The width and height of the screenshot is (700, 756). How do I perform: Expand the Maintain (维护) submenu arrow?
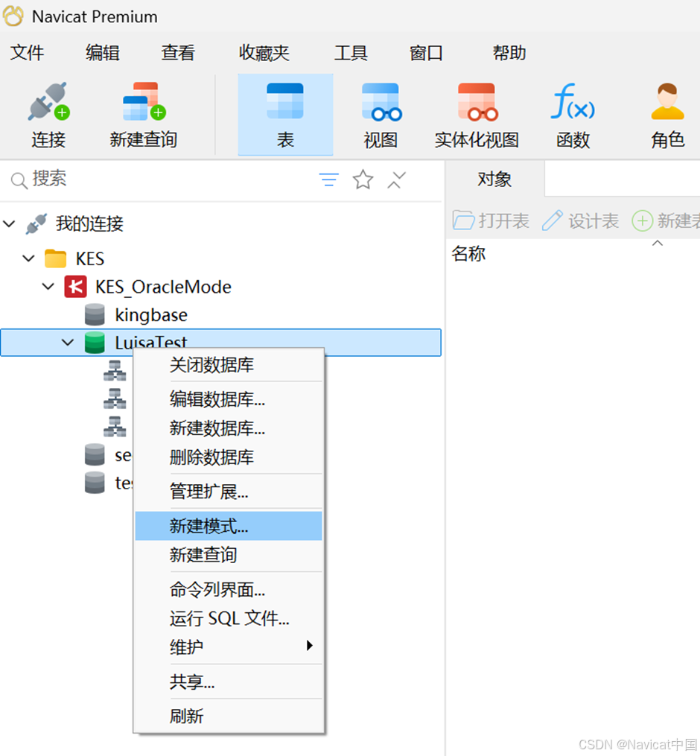coord(310,646)
